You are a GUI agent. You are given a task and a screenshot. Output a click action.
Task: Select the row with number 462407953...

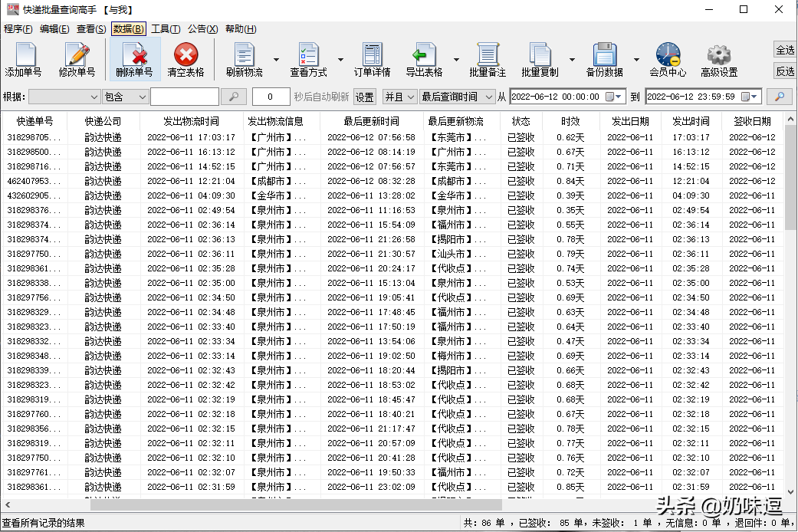coord(392,181)
